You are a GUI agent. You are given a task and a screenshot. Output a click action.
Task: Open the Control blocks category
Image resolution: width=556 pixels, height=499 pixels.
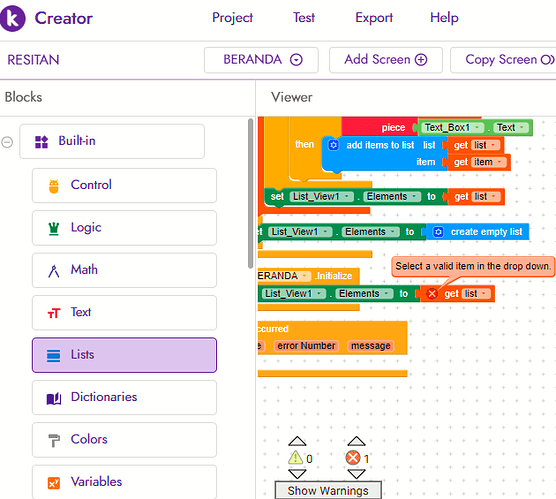click(x=124, y=185)
